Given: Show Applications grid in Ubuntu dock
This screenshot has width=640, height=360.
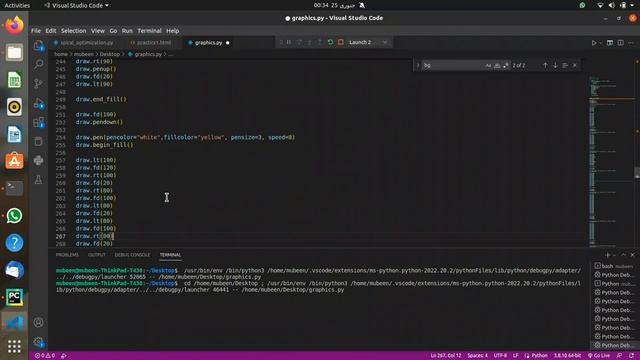Looking at the screenshot, I should click(x=14, y=346).
